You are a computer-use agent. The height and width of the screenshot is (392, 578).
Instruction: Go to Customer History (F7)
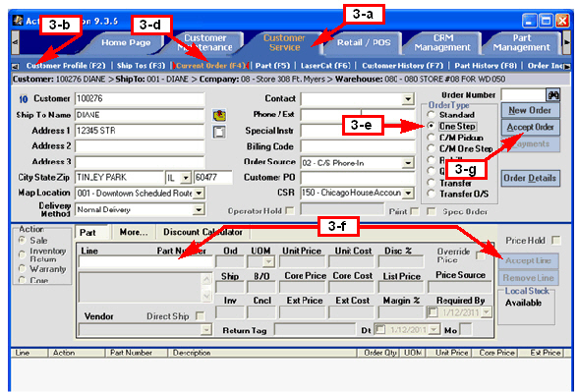coord(403,66)
